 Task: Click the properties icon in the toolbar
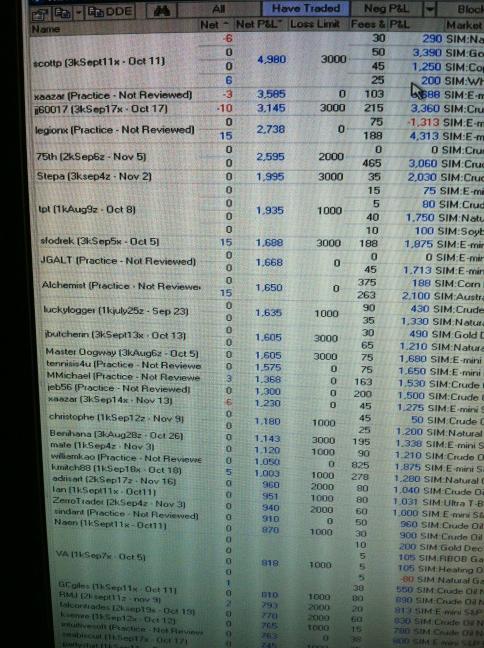pos(41,14)
